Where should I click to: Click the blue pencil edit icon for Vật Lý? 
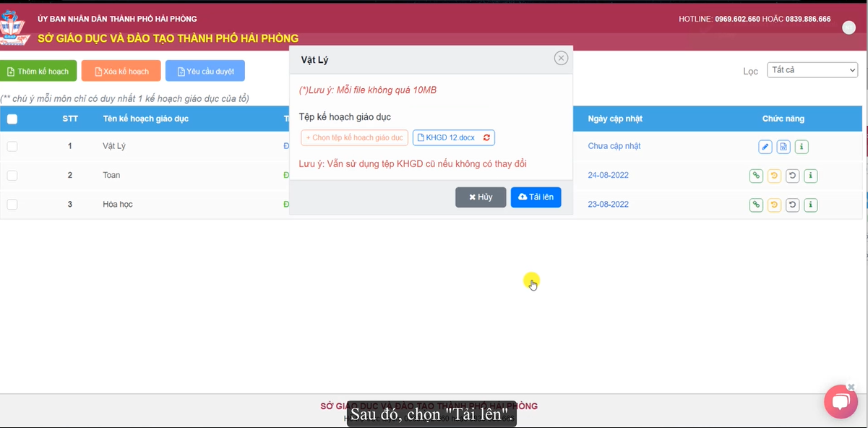(x=765, y=147)
